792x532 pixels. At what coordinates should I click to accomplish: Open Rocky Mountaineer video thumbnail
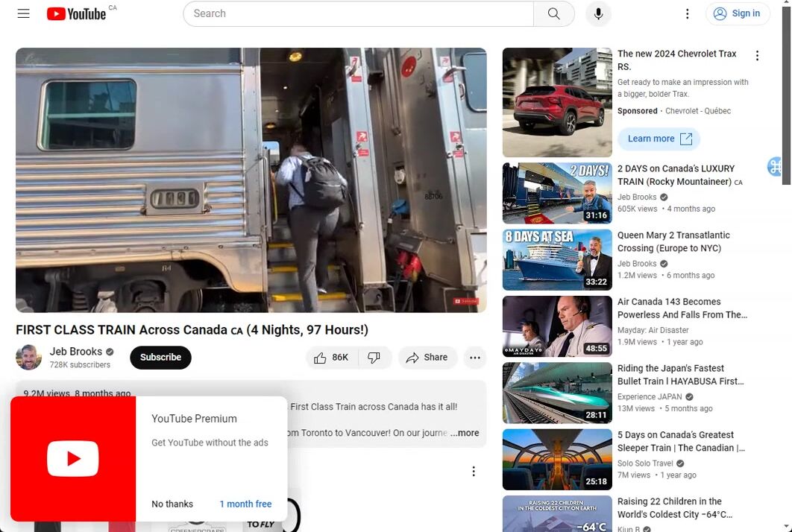coord(557,193)
